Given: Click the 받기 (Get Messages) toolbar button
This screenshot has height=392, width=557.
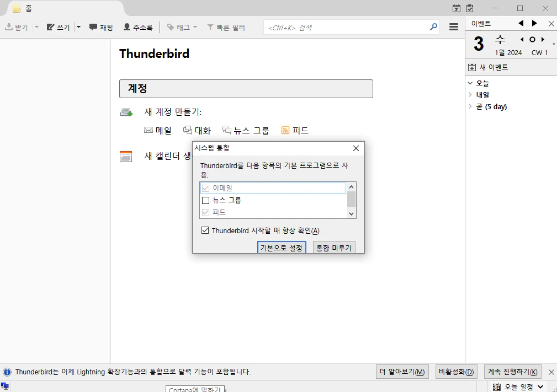Looking at the screenshot, I should coord(17,28).
